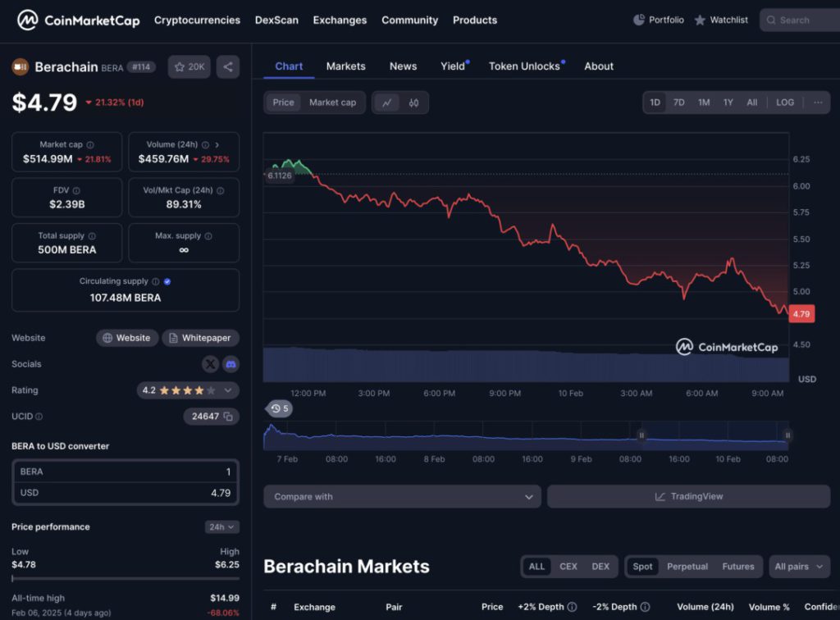This screenshot has width=840, height=620.
Task: Open the CoinMarketCap home logo
Action: click(x=78, y=21)
